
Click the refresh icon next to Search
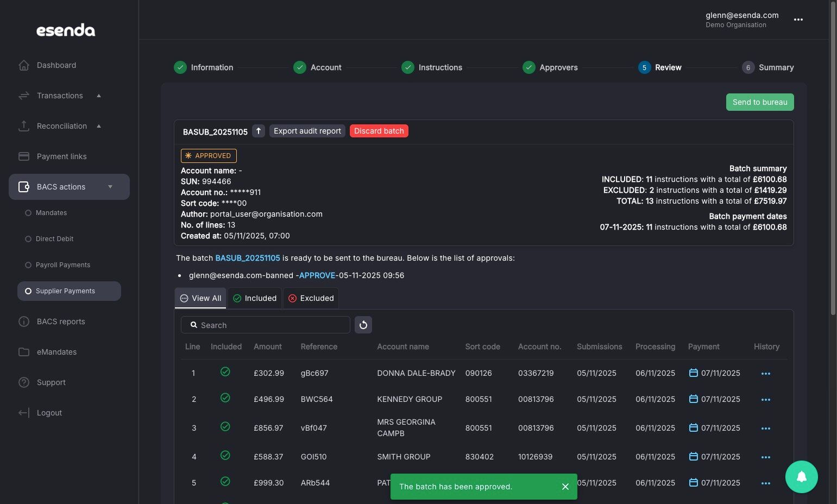[x=363, y=325]
